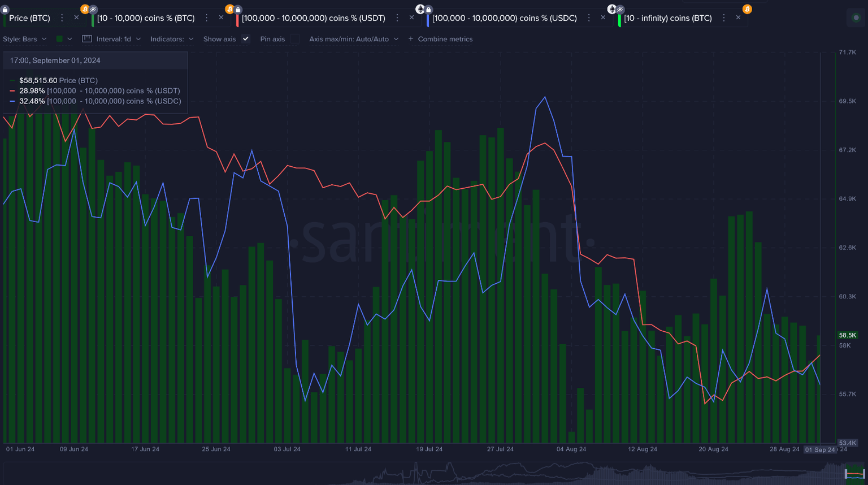The height and width of the screenshot is (485, 868).
Task: Click the 28.98% USDT tooltip row
Action: [95, 90]
